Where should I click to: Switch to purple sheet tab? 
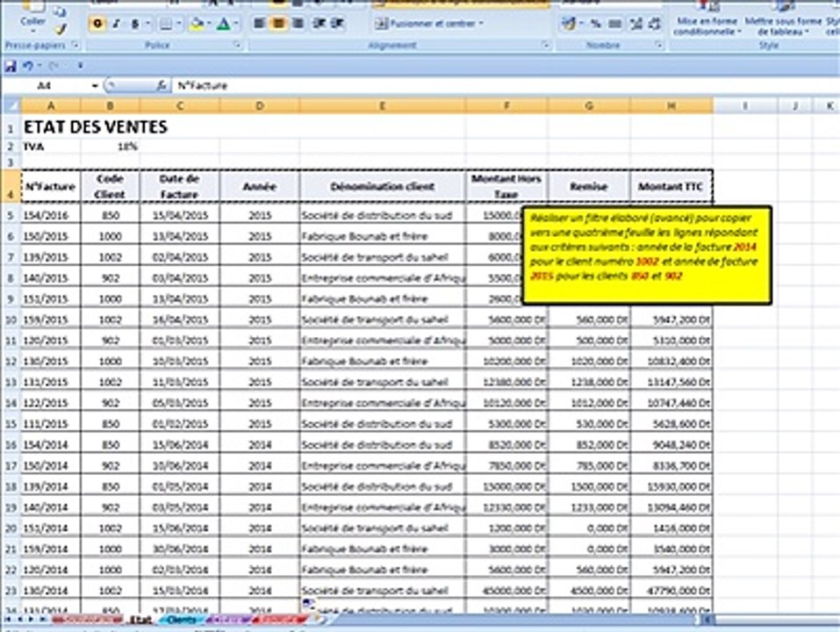[x=229, y=620]
